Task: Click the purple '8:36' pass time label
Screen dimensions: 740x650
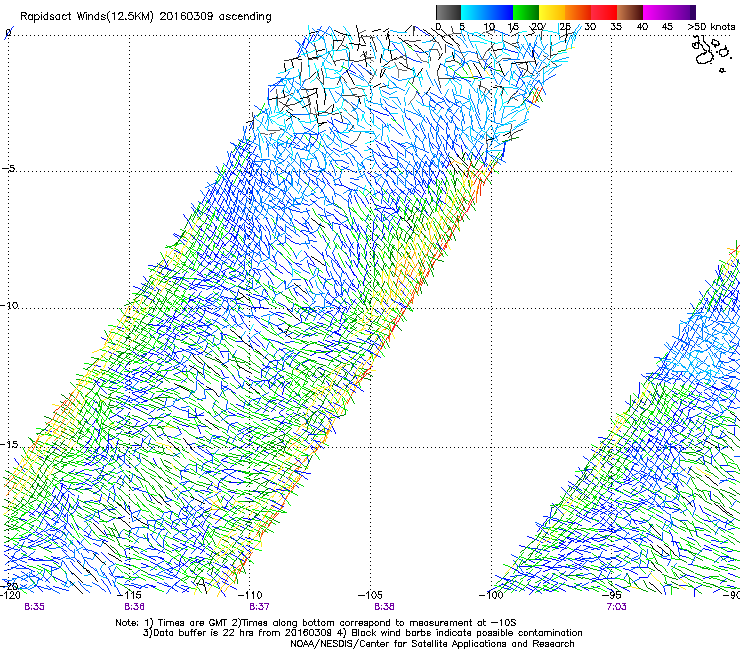Action: (x=135, y=607)
